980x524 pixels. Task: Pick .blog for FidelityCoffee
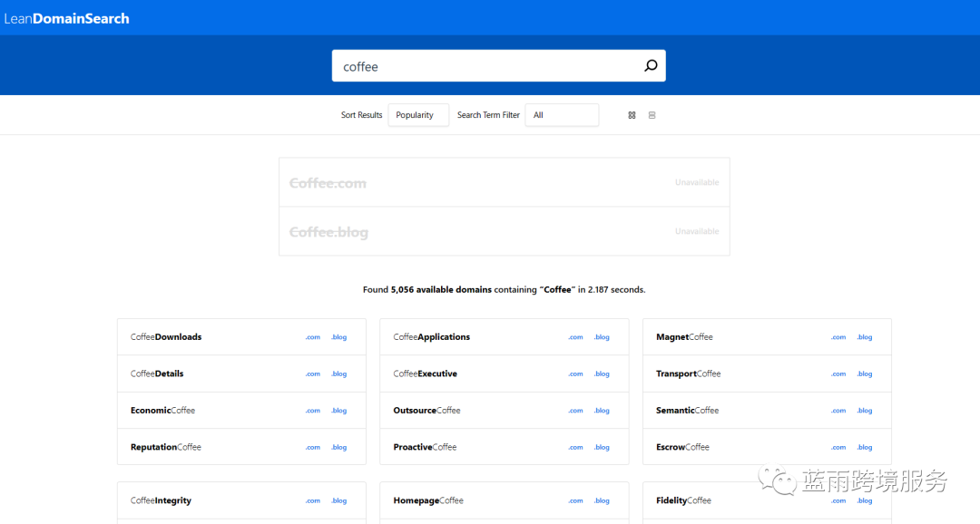tap(864, 500)
